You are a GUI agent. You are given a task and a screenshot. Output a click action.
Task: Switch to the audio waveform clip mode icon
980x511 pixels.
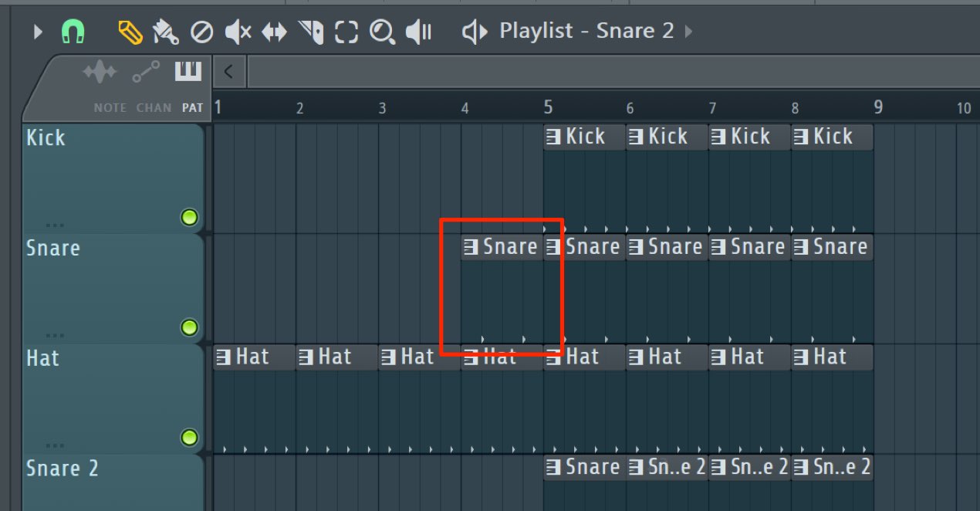click(x=100, y=73)
